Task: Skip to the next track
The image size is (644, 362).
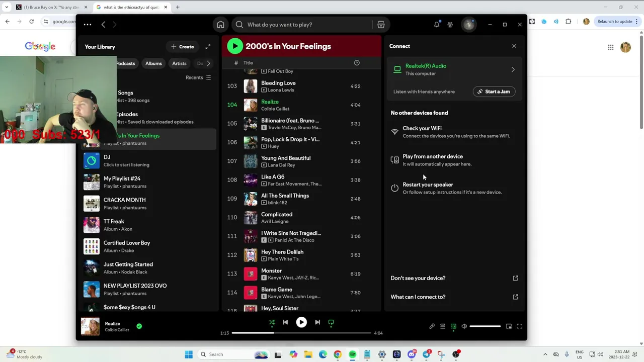Action: tap(317, 322)
